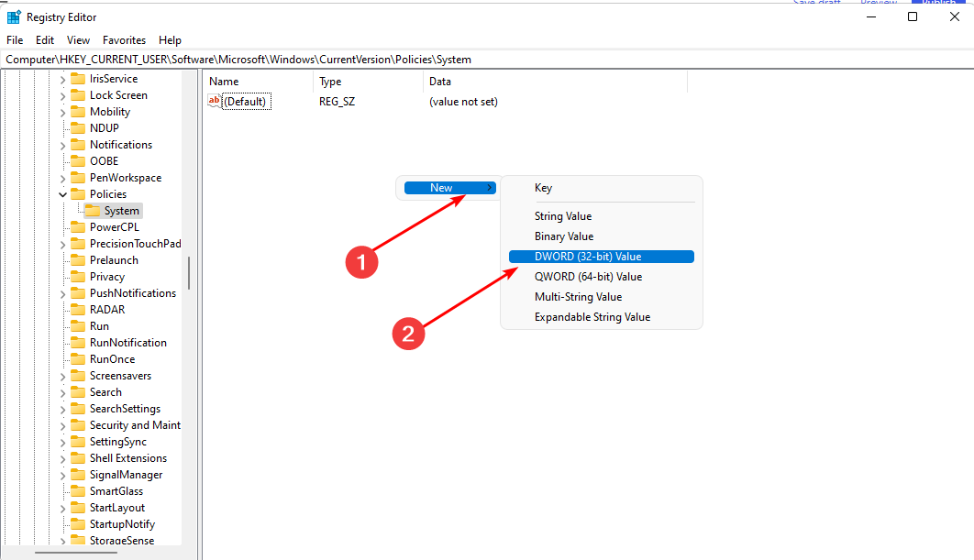Click the registry address path bar

[x=487, y=60]
